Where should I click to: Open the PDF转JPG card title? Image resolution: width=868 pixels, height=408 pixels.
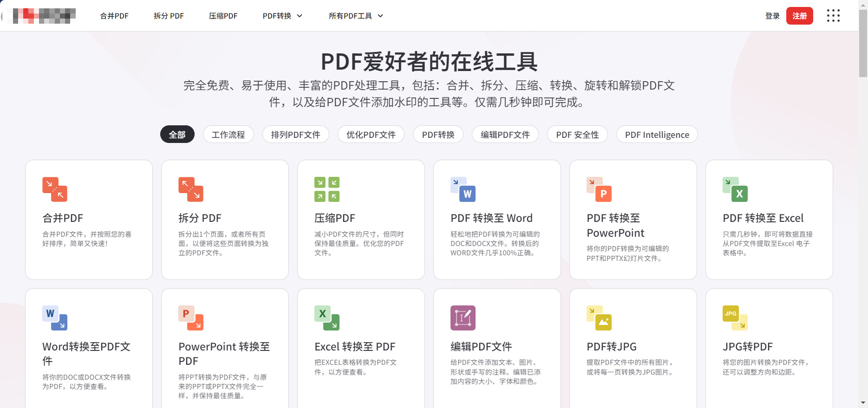tap(612, 347)
